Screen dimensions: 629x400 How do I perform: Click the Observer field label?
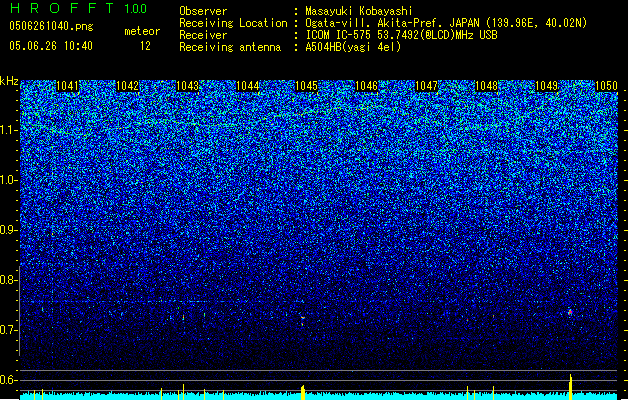coord(203,11)
